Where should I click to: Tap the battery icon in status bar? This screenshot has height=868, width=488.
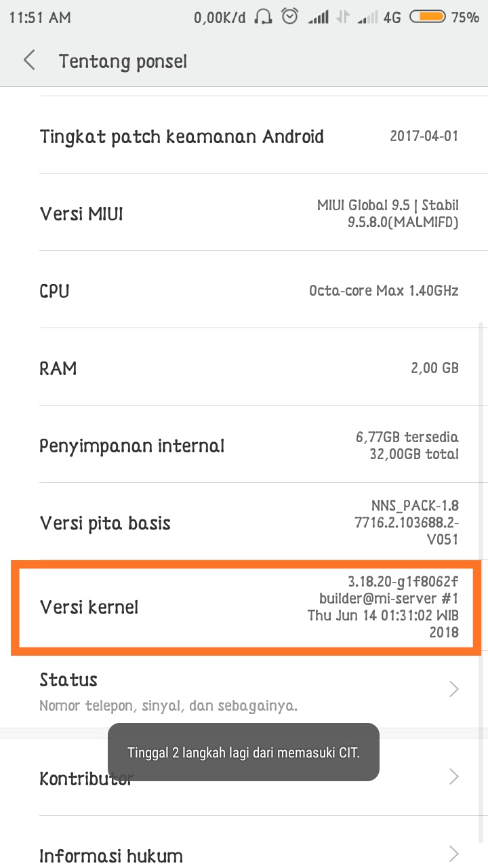click(428, 18)
